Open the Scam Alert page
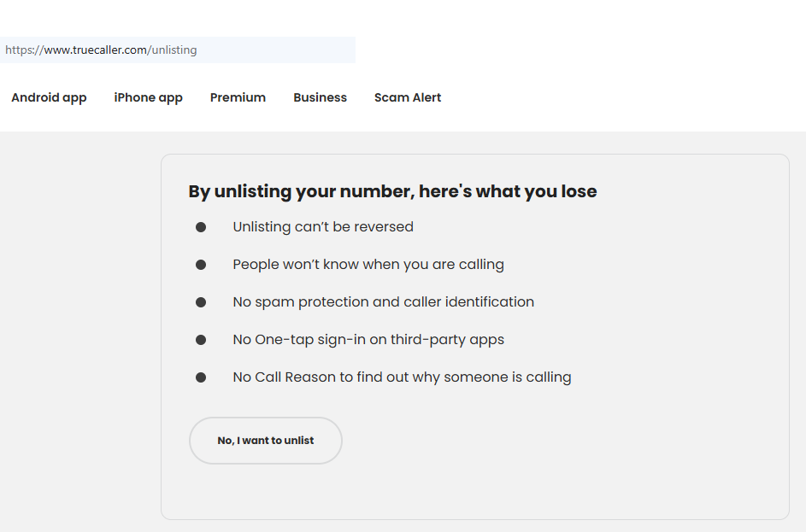Image resolution: width=806 pixels, height=532 pixels. coord(408,97)
